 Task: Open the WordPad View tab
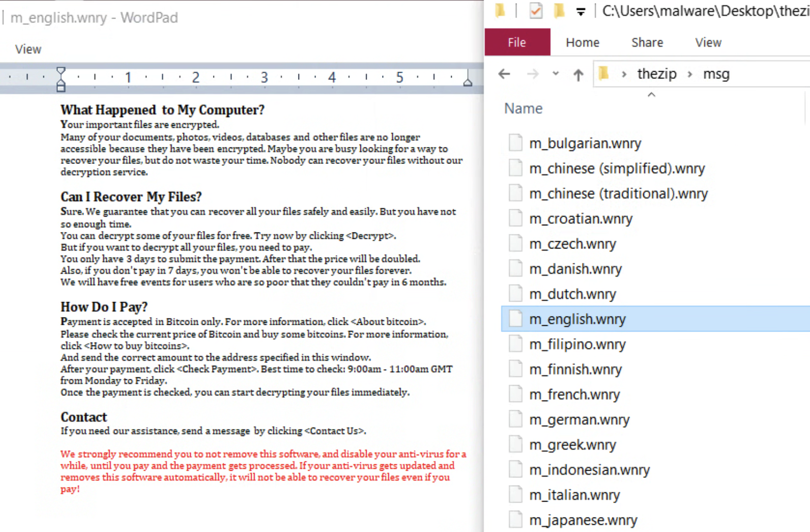tap(28, 49)
